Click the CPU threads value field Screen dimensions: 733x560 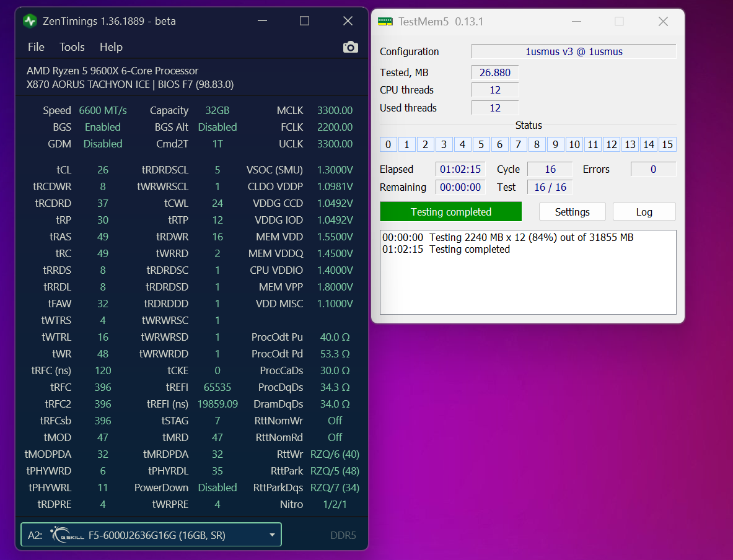(x=494, y=90)
